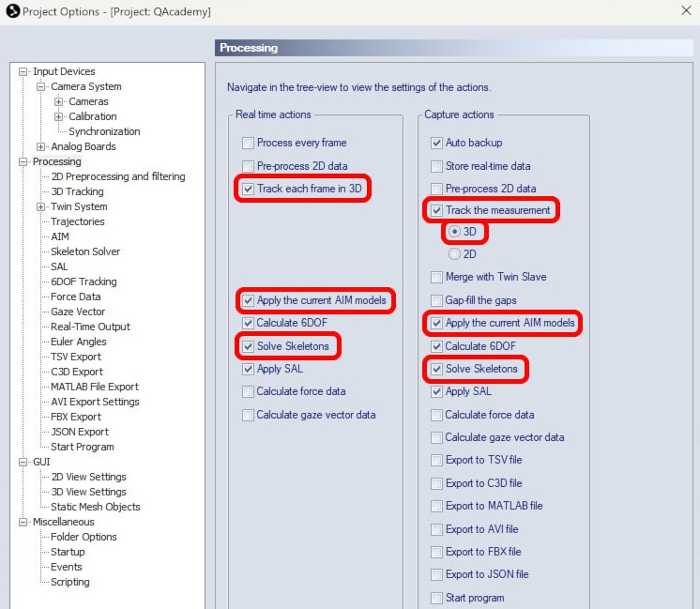Expand the Twin System node
Screen dimensions: 700x609
pyautogui.click(x=41, y=206)
